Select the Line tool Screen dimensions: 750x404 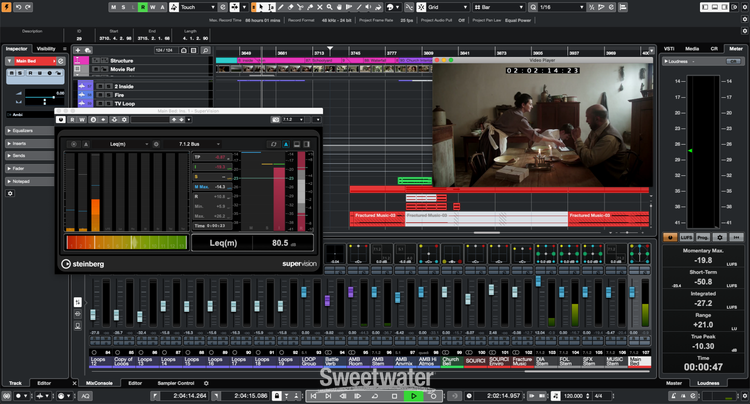point(359,7)
